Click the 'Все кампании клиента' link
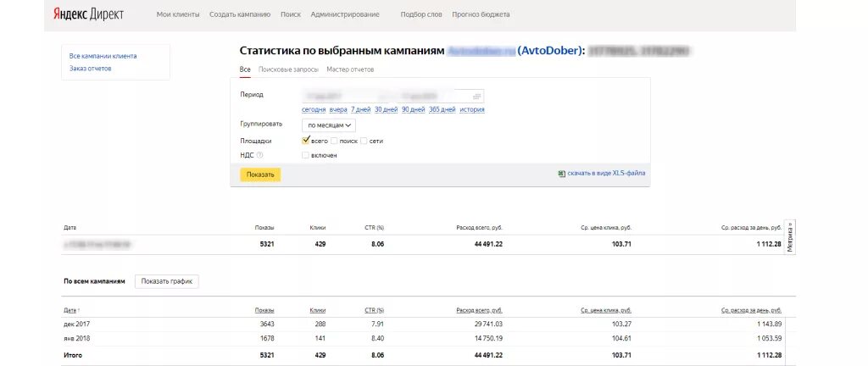This screenshot has width=868, height=366. 103,56
